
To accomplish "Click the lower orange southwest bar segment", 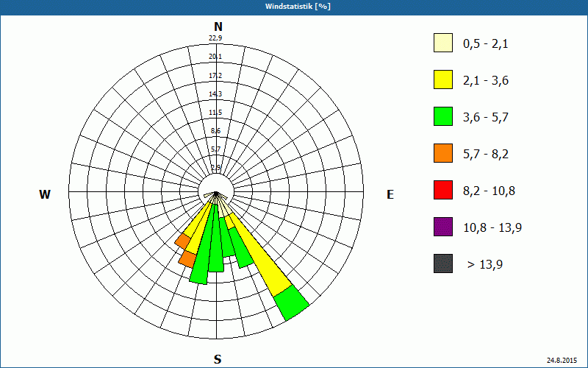I will coord(187,259).
